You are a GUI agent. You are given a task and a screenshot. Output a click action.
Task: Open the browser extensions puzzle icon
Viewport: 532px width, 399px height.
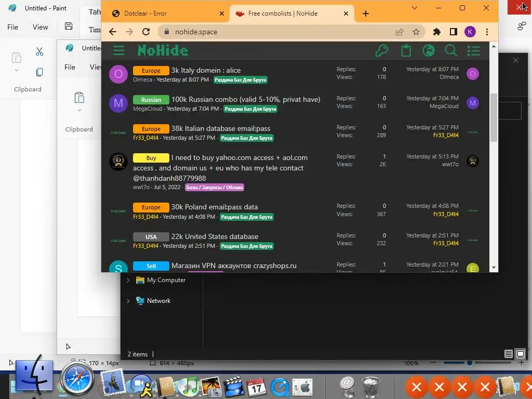(436, 32)
